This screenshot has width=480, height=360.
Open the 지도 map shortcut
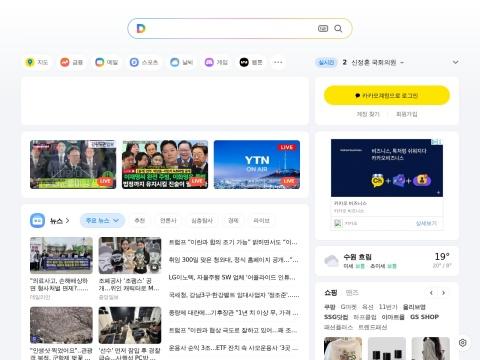tap(37, 62)
